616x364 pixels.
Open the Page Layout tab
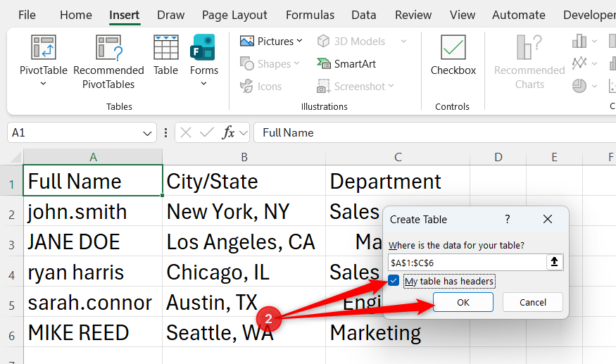coord(234,15)
